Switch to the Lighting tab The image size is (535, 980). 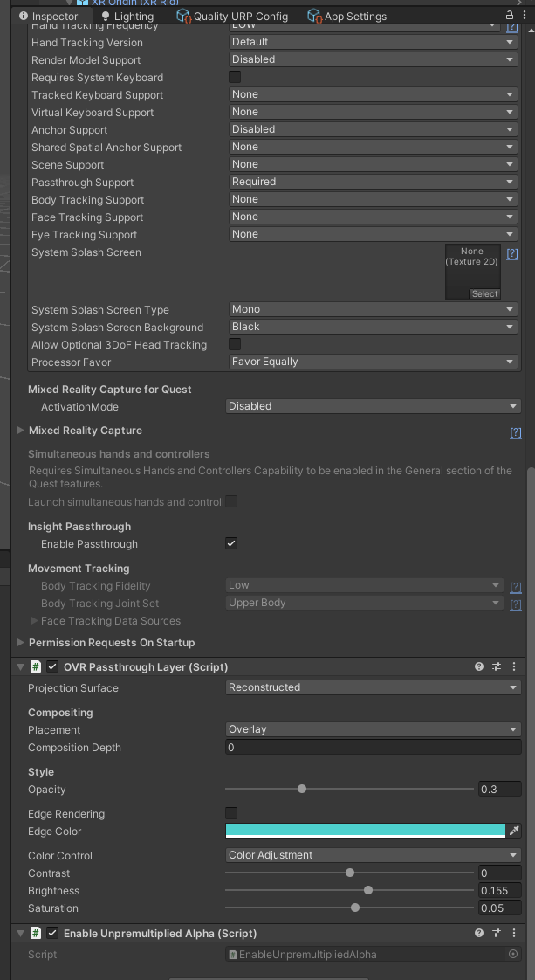pyautogui.click(x=127, y=16)
